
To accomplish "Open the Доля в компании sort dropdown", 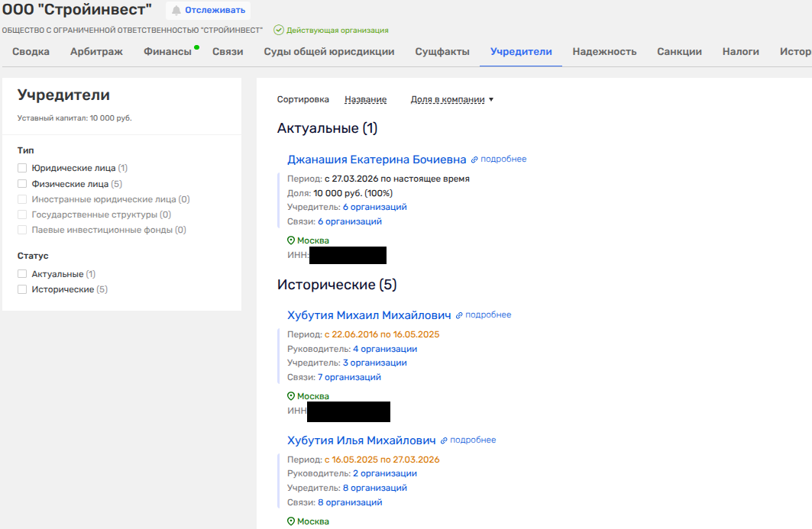I will tap(452, 99).
